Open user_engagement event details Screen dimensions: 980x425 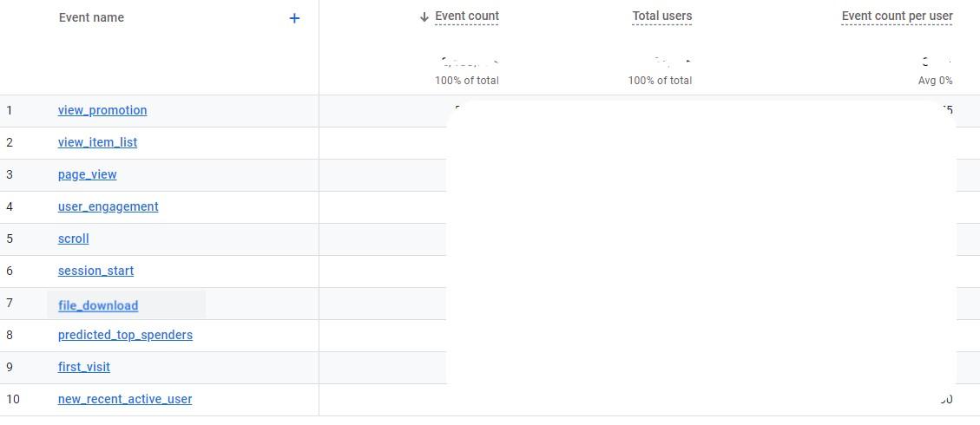pos(108,206)
